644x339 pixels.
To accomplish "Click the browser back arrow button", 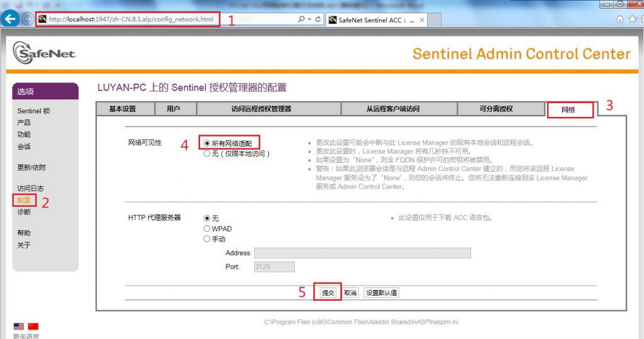I will pyautogui.click(x=10, y=19).
